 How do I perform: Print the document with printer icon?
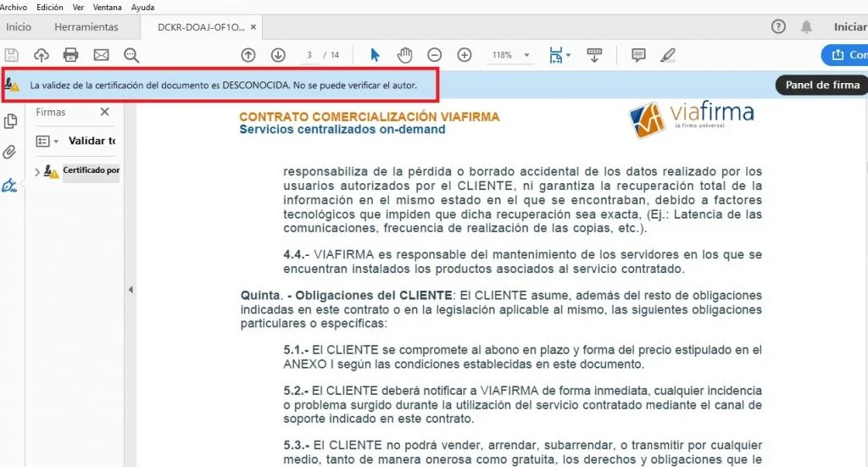pyautogui.click(x=71, y=55)
